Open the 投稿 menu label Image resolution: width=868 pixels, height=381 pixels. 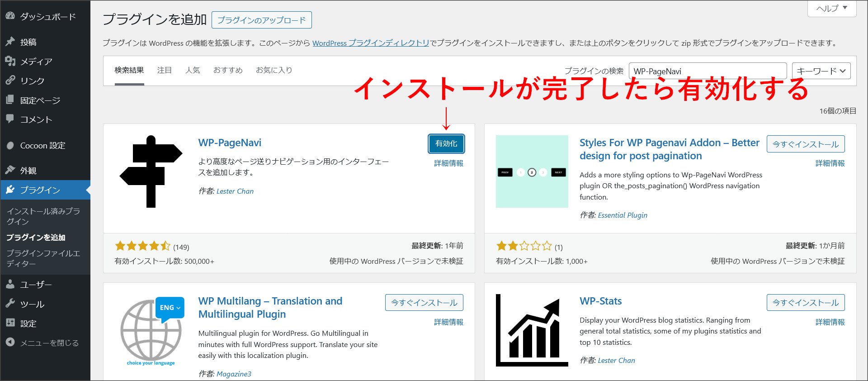point(28,42)
